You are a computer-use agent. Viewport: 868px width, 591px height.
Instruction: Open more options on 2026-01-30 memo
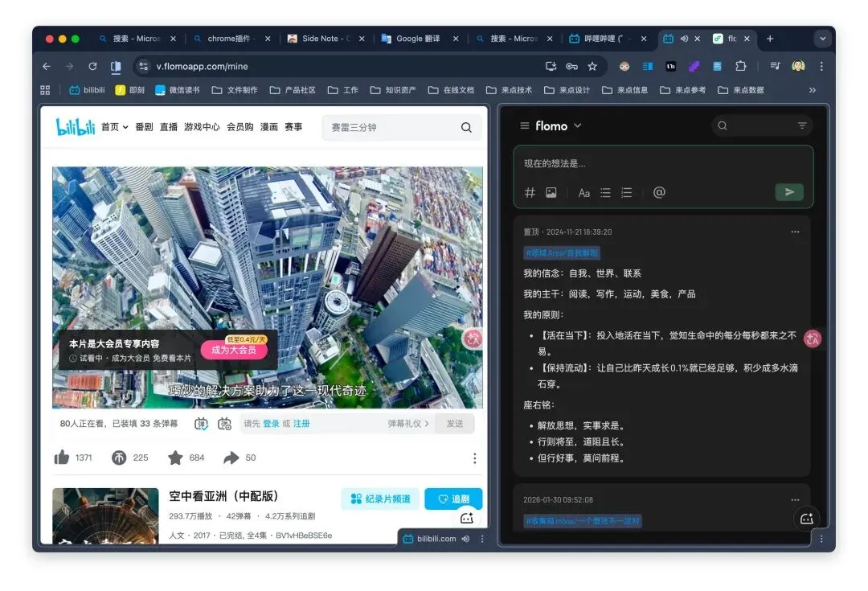tap(795, 499)
